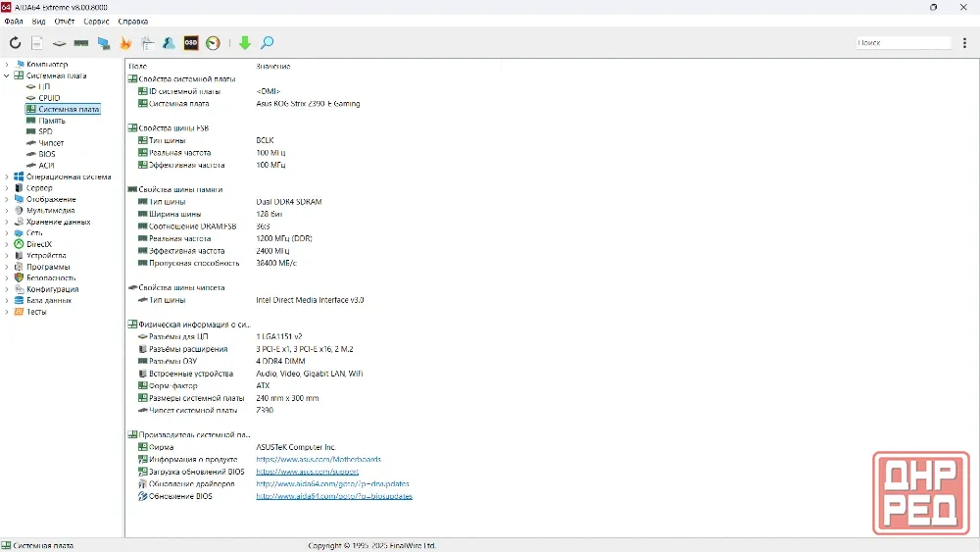This screenshot has height=552, width=980.
Task: Expand the Сервер tree node
Action: pos(7,187)
